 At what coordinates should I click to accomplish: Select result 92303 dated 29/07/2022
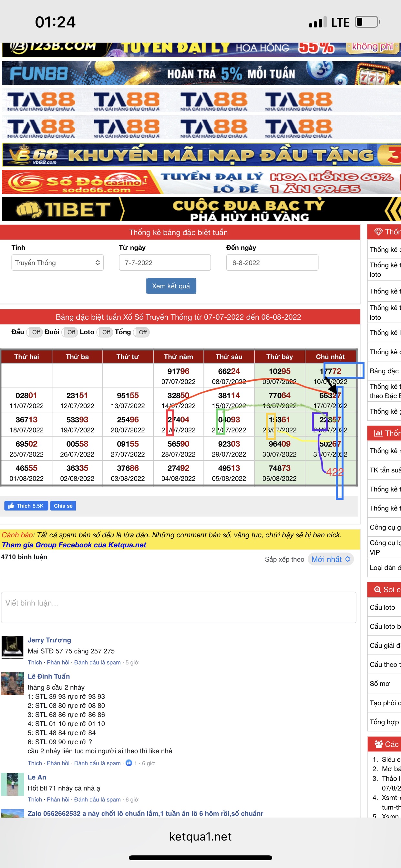[229, 449]
